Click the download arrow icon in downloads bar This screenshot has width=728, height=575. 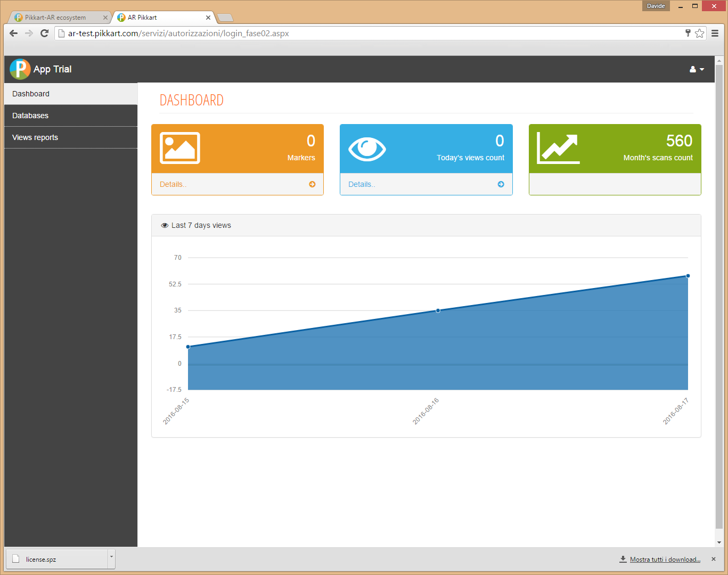coord(623,559)
